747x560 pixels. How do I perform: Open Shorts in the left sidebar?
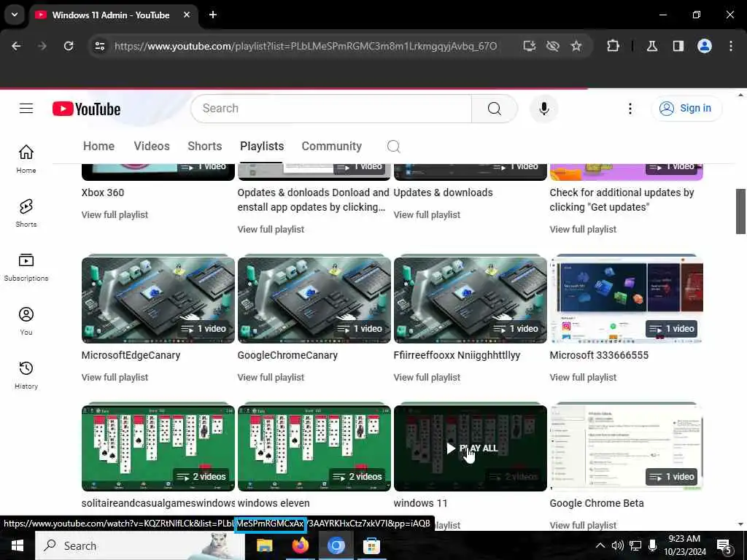(x=26, y=213)
